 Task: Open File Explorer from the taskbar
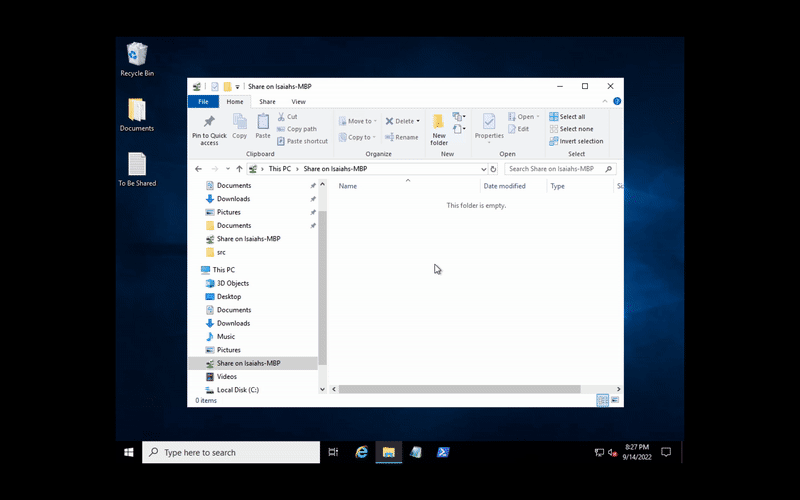(x=388, y=452)
